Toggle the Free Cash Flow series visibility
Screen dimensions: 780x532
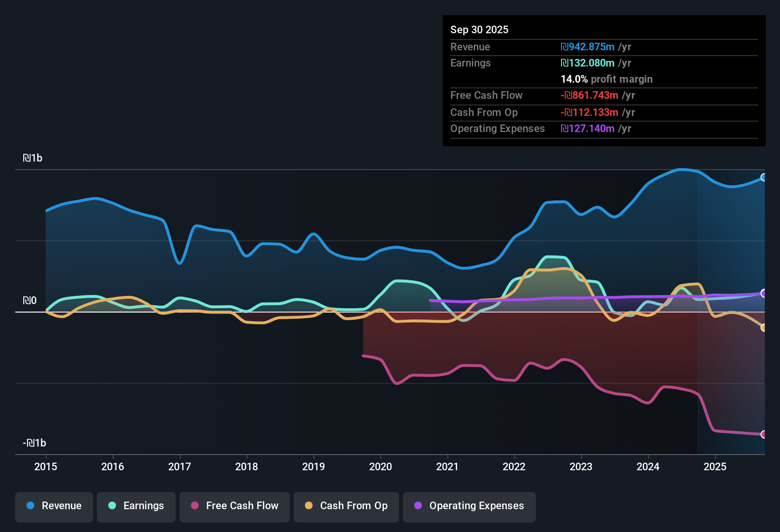tap(234, 506)
